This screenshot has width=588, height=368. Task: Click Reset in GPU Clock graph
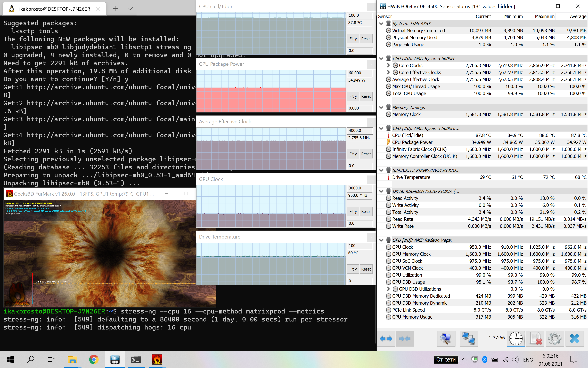tap(366, 211)
